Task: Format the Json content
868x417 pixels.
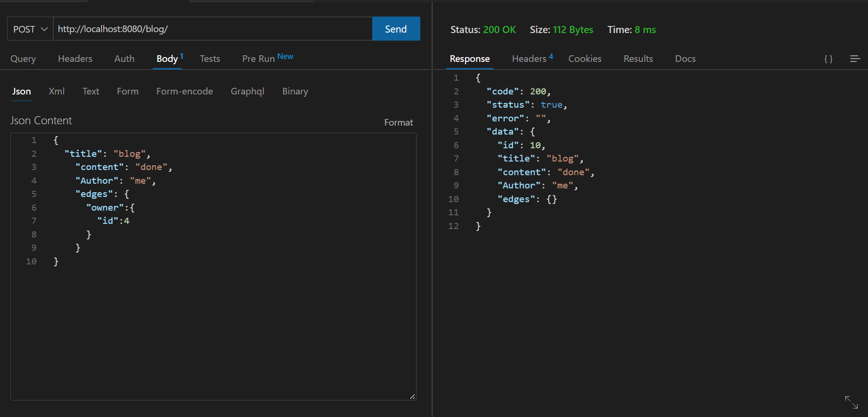Action: pos(399,122)
